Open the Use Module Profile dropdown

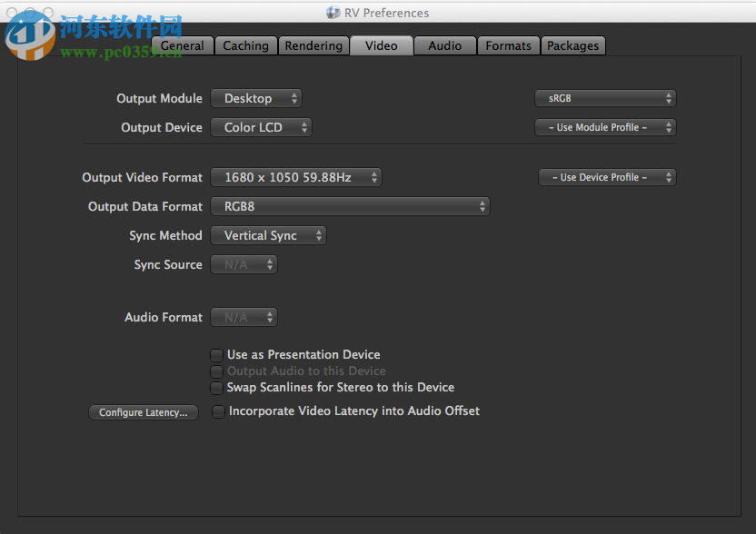tap(605, 127)
